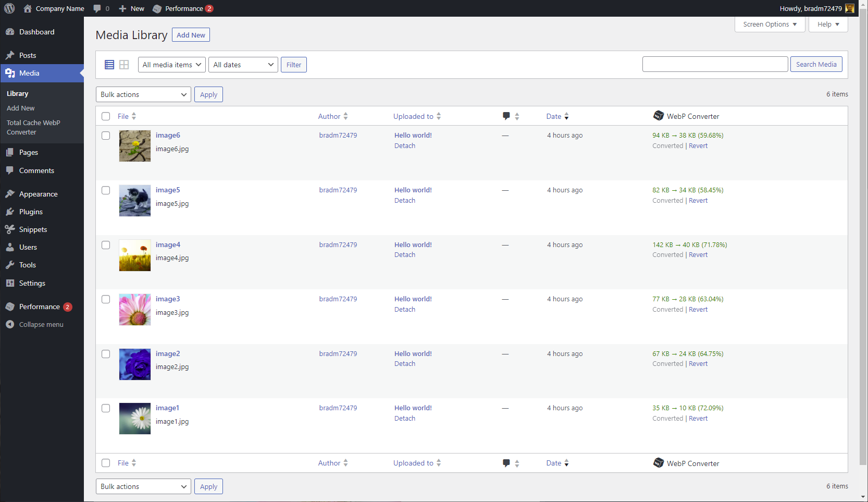Revert the image4 WebP conversion
Image resolution: width=868 pixels, height=502 pixels.
(698, 255)
